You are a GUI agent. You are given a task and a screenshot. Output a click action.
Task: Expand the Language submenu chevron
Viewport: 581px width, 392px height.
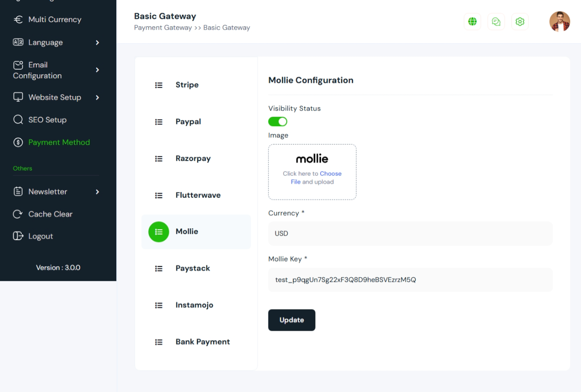pos(97,42)
